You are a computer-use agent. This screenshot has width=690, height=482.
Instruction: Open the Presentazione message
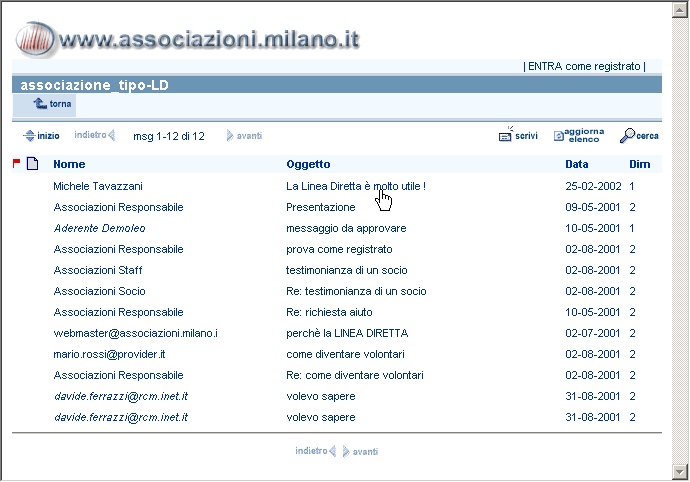[x=320, y=207]
